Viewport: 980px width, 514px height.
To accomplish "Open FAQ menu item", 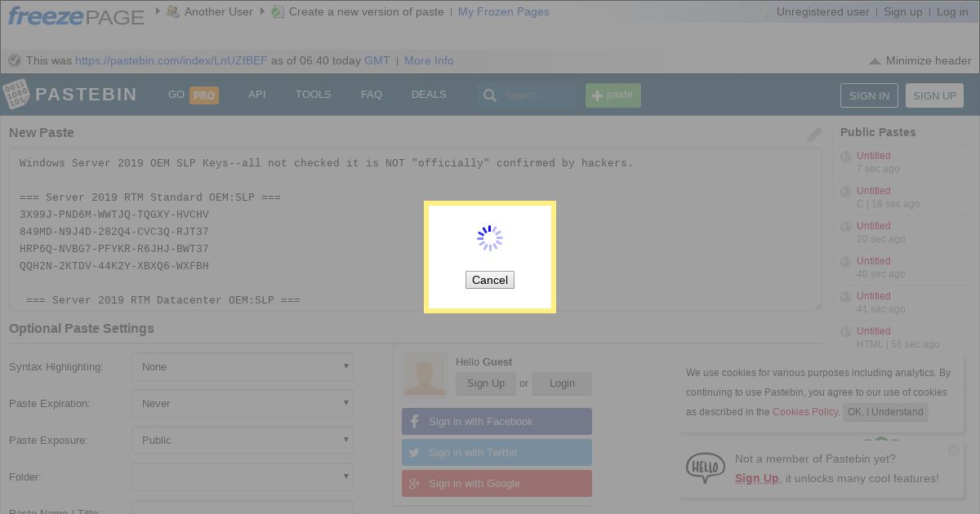I will pyautogui.click(x=372, y=95).
